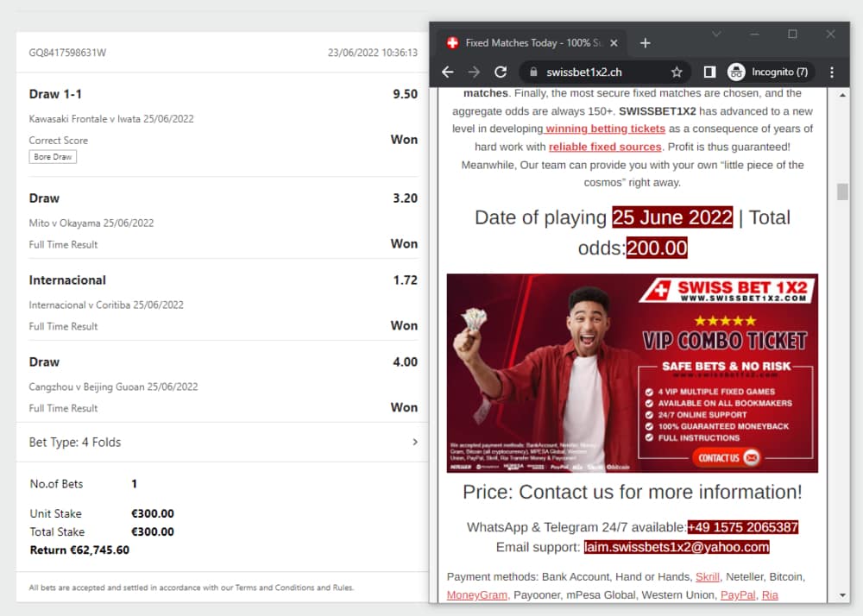The image size is (863, 616).
Task: Click Cangzhou v Beijing Guoan match text
Action: tap(113, 387)
